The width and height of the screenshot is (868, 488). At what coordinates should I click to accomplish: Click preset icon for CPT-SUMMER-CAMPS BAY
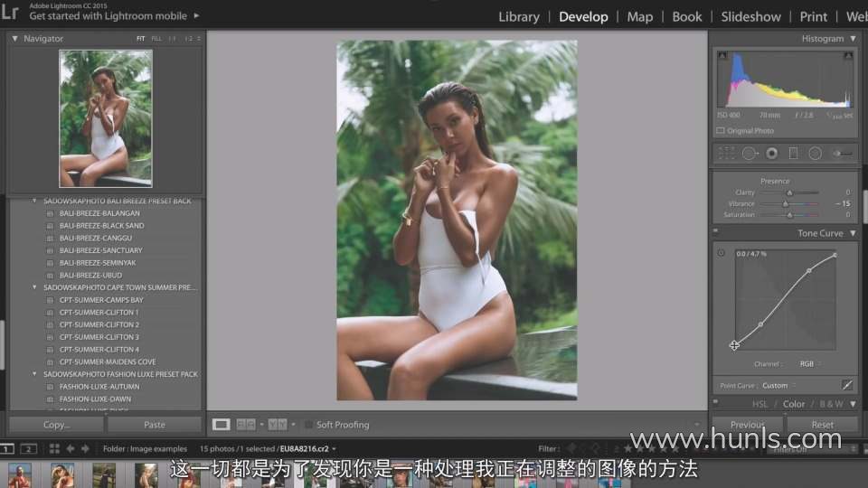point(50,300)
